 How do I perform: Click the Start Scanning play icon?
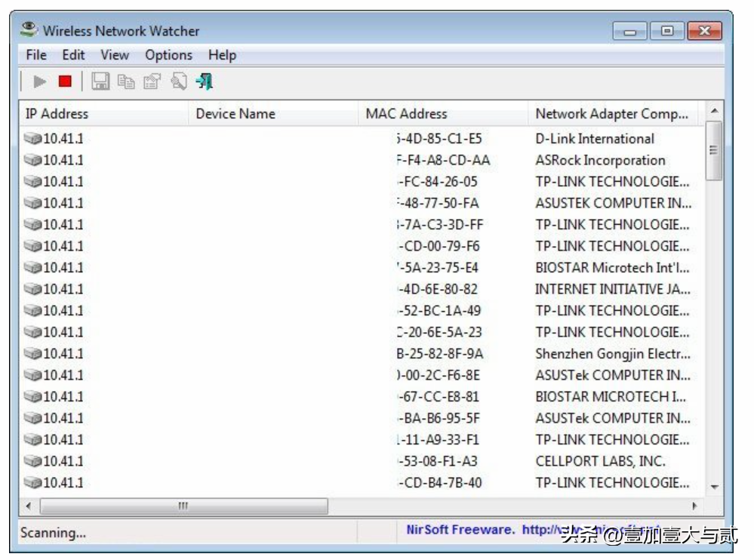tap(39, 82)
